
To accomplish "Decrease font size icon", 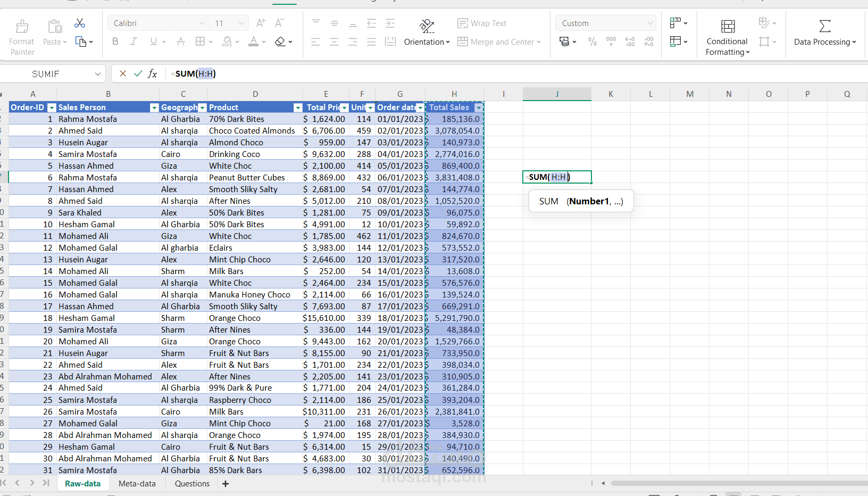I will coord(279,23).
